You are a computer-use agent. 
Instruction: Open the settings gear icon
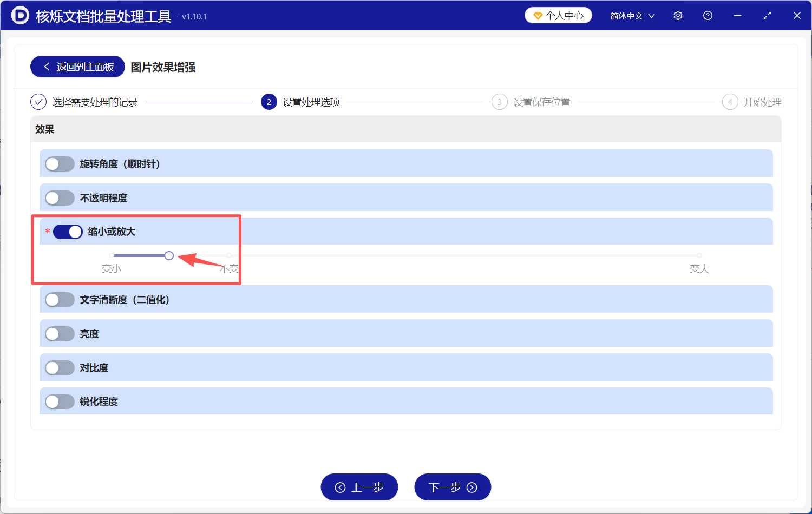click(678, 15)
